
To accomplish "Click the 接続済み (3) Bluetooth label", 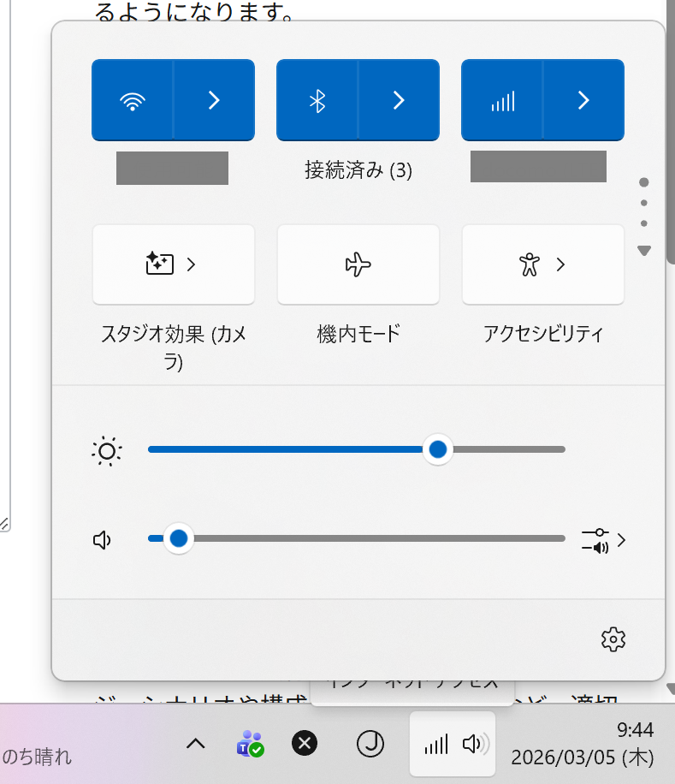I will (x=358, y=170).
